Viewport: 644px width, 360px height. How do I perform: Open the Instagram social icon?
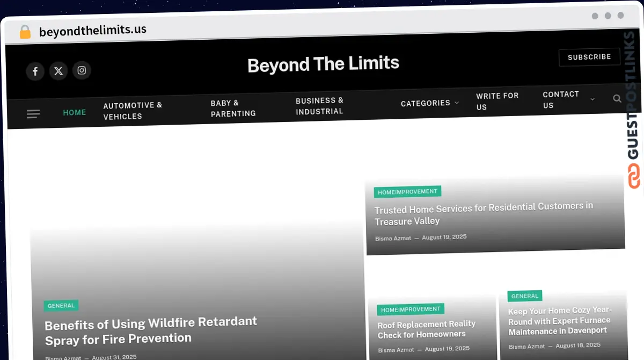(x=82, y=70)
